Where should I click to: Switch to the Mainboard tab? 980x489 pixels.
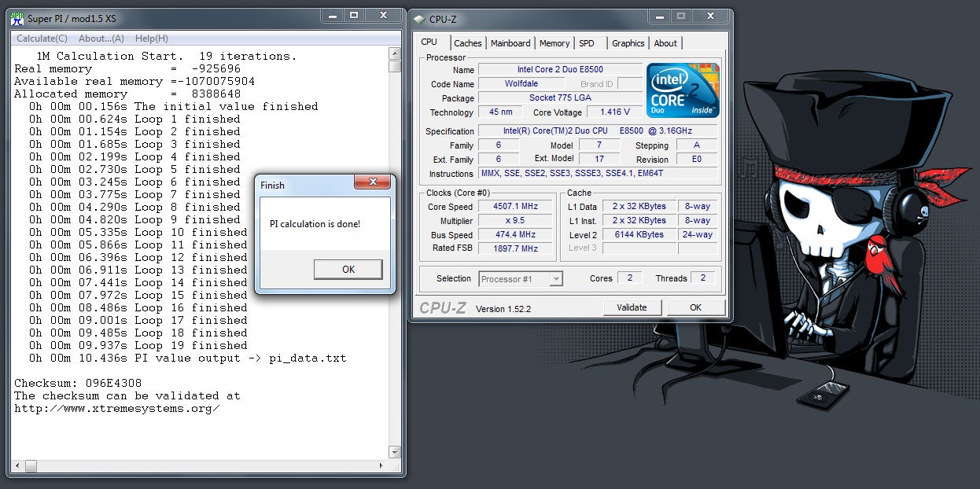[510, 43]
